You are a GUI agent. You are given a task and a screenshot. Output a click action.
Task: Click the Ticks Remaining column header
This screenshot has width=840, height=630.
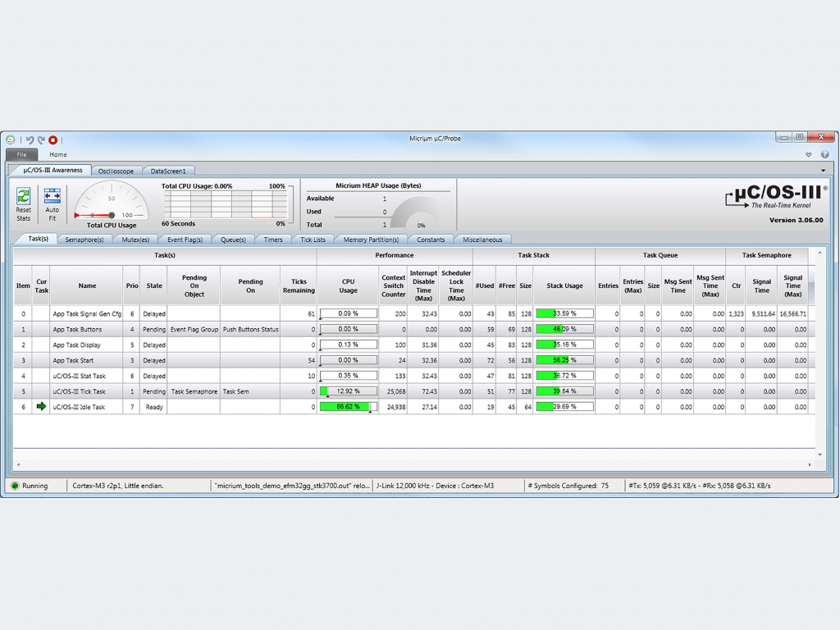299,285
